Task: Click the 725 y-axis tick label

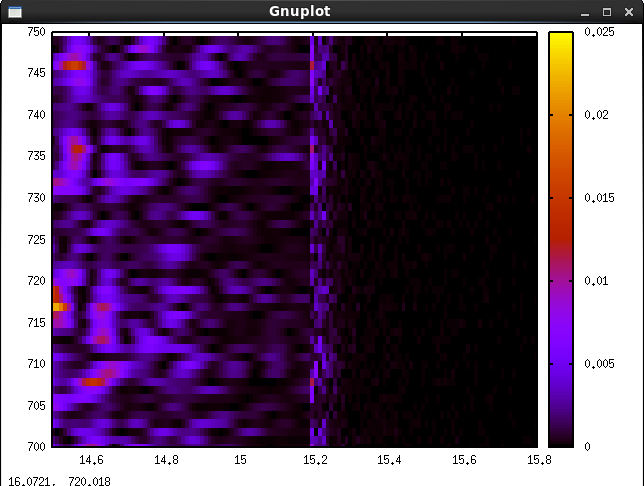Action: (36, 240)
